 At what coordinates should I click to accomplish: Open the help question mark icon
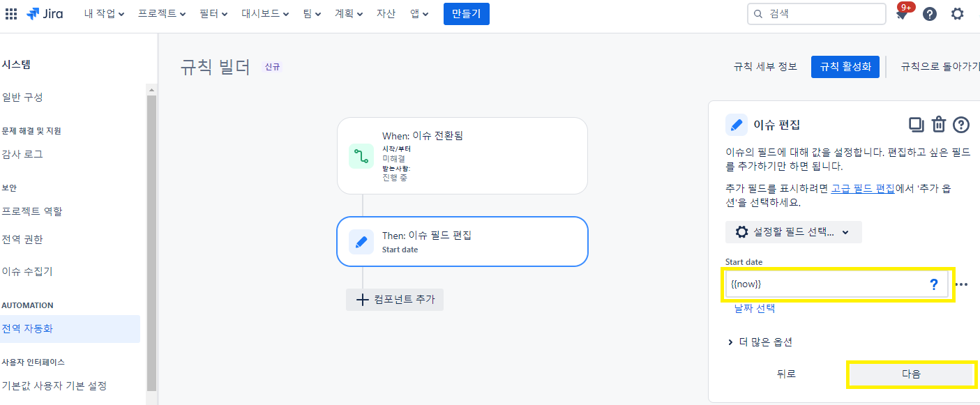tap(930, 14)
